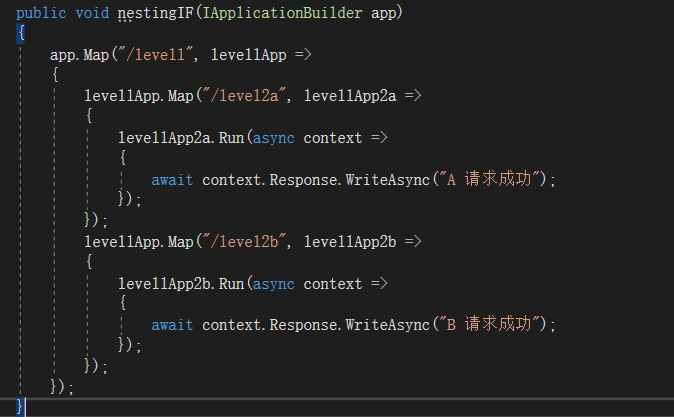Click the first await keyword
Viewport: 674px width, 417px height.
172,180
